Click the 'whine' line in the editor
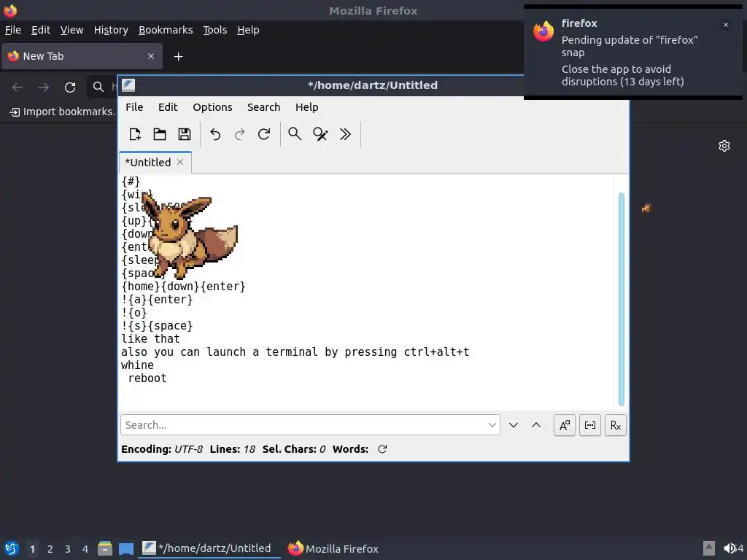 pos(137,365)
